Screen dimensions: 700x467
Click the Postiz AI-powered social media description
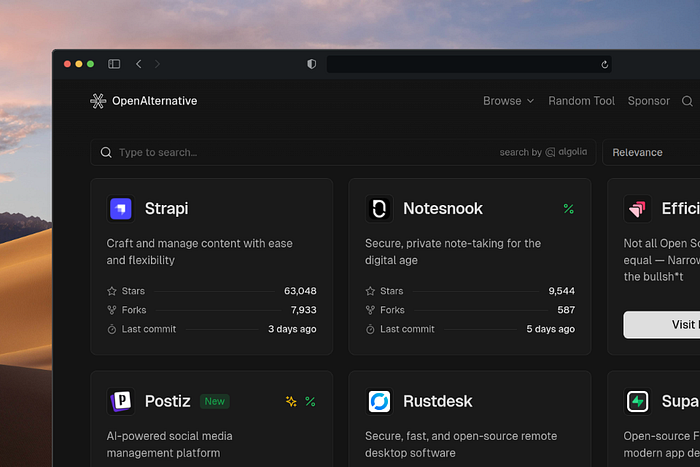[x=169, y=444]
